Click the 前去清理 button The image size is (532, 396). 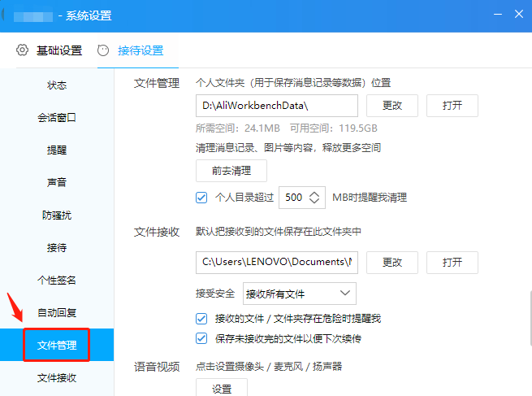[x=231, y=171]
